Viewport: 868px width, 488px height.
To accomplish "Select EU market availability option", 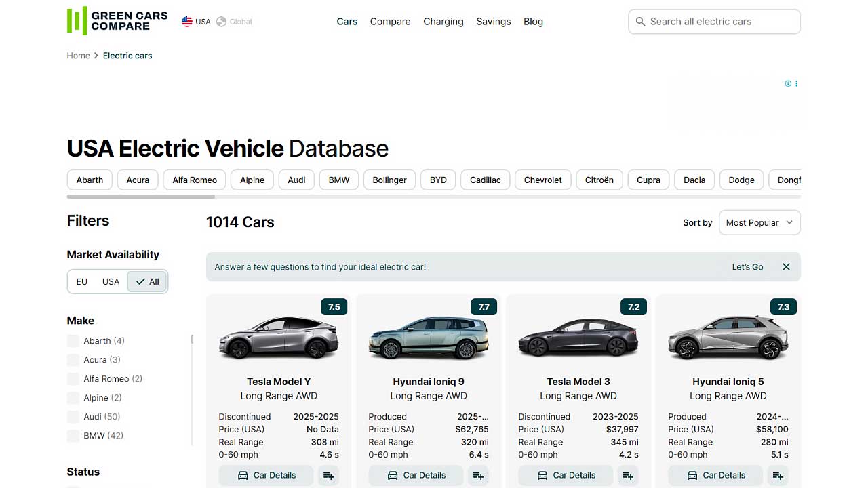I will click(x=81, y=281).
